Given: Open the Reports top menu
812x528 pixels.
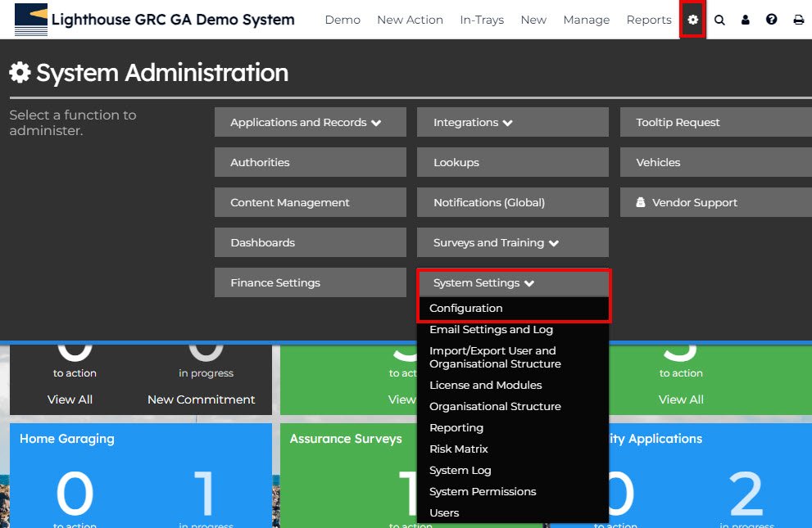Looking at the screenshot, I should [648, 20].
